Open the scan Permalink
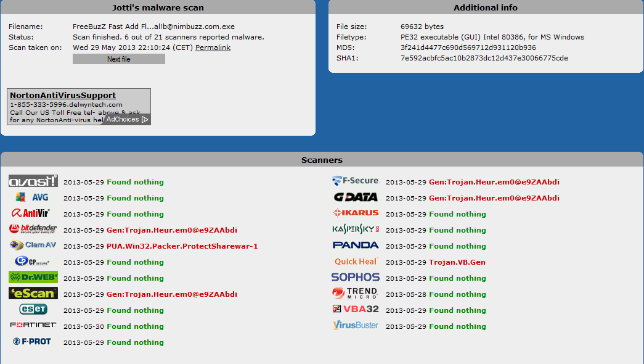 (x=213, y=48)
